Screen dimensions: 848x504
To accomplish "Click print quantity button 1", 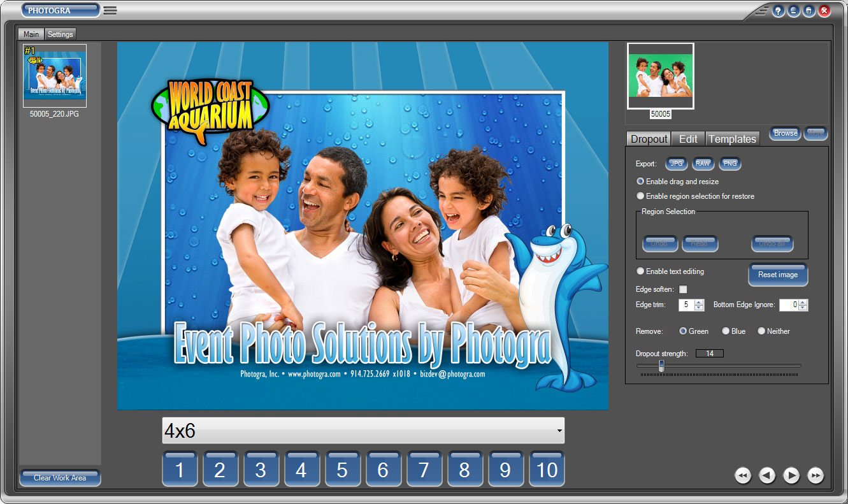I will tap(180, 470).
